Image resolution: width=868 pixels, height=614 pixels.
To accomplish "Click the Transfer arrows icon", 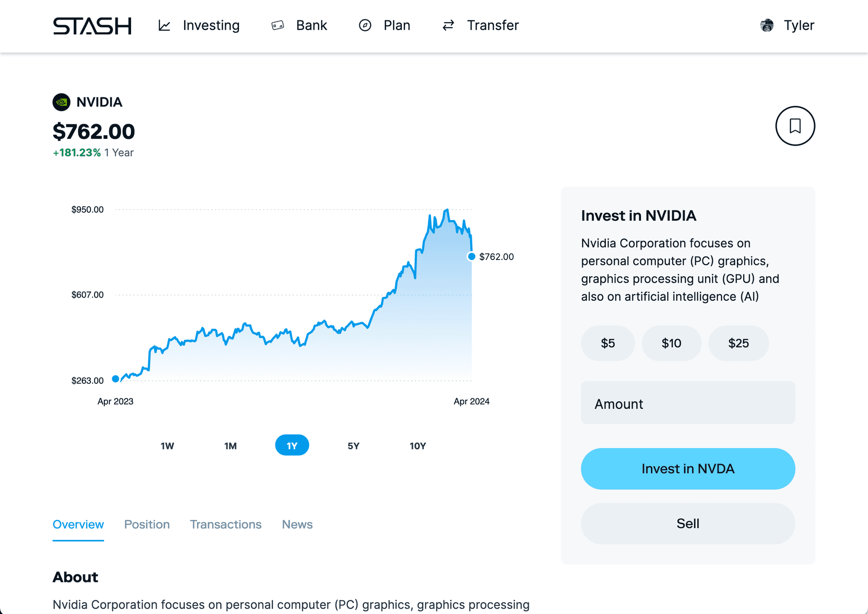I will [448, 25].
